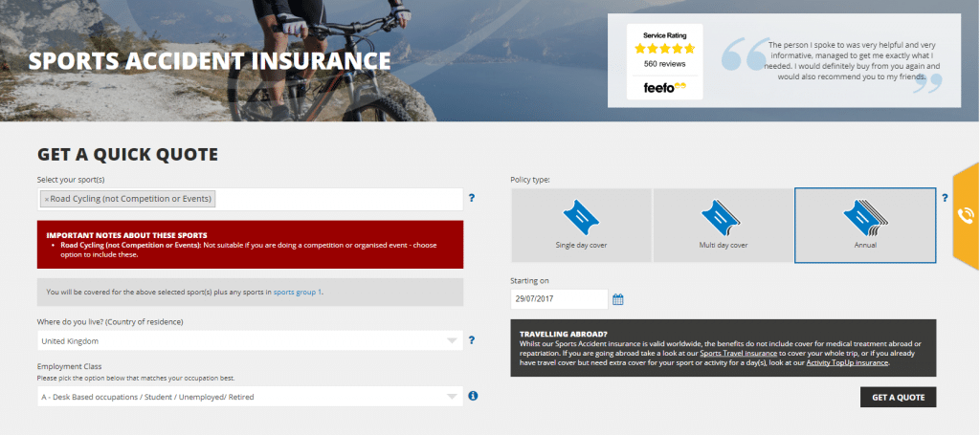980x435 pixels.
Task: Follow the Activity TopUp insurance link
Action: point(847,362)
